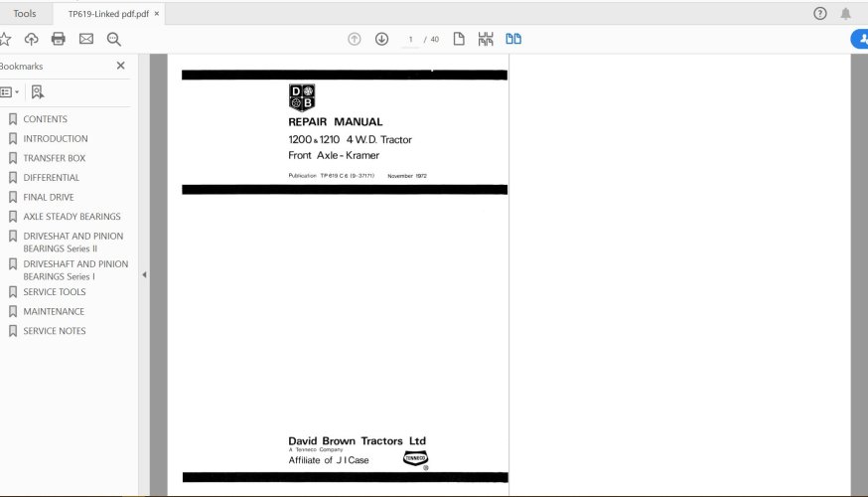Image resolution: width=868 pixels, height=497 pixels.
Task: Open bookmarks options dropdown
Action: pos(9,91)
